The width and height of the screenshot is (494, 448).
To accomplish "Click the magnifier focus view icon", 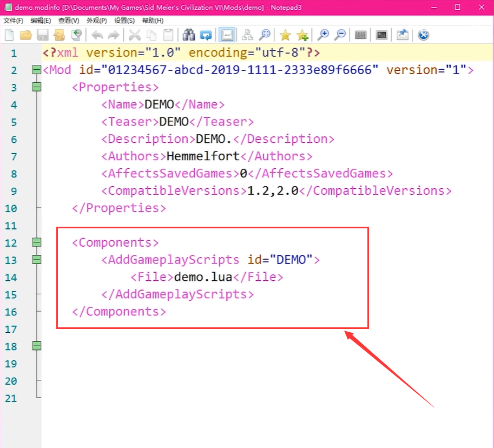I will (265, 35).
